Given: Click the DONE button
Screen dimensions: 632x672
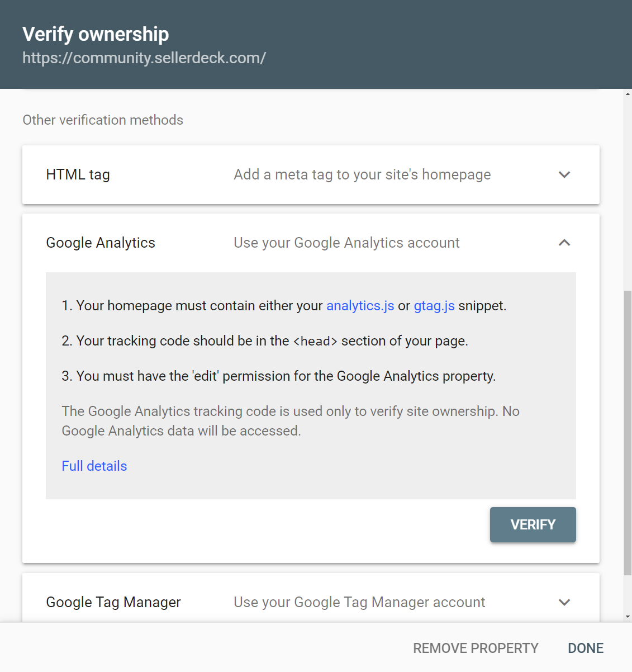Looking at the screenshot, I should click(x=586, y=648).
